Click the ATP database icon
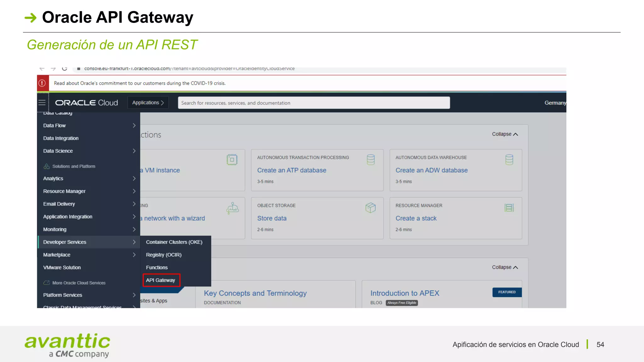Screen dimensions: 644x362 point(371,160)
